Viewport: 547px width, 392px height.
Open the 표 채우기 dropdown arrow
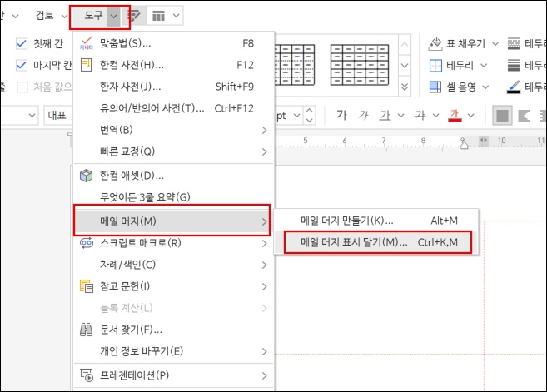point(495,44)
